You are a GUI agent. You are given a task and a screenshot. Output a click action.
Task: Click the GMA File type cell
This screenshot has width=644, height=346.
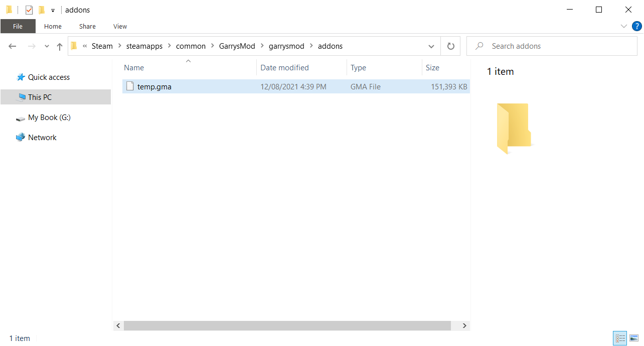pyautogui.click(x=366, y=87)
